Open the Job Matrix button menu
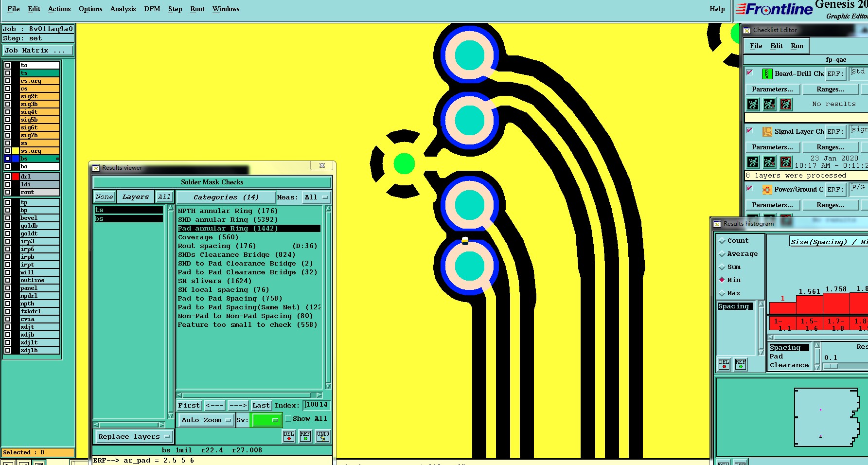The width and height of the screenshot is (868, 465). pyautogui.click(x=38, y=51)
